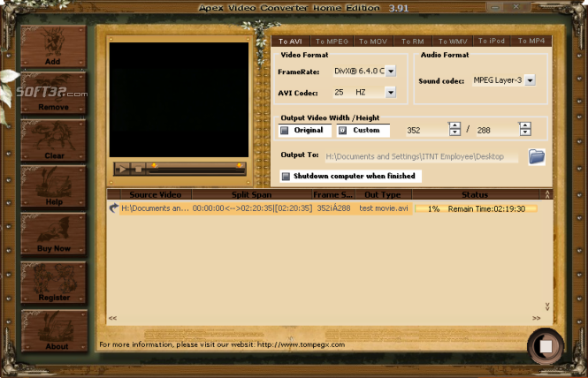Switch to the To WMV tab
Screen dimensions: 588x378
coord(453,42)
